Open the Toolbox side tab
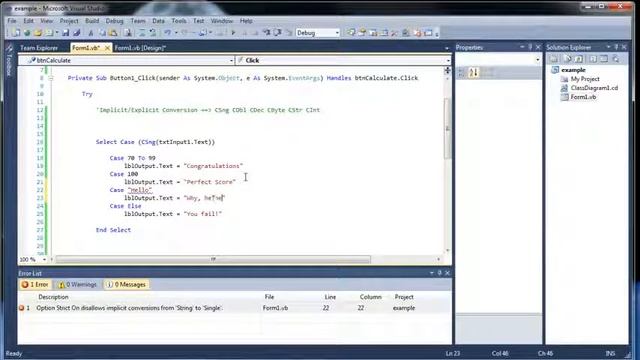This screenshot has width=640, height=360. tap(9, 61)
